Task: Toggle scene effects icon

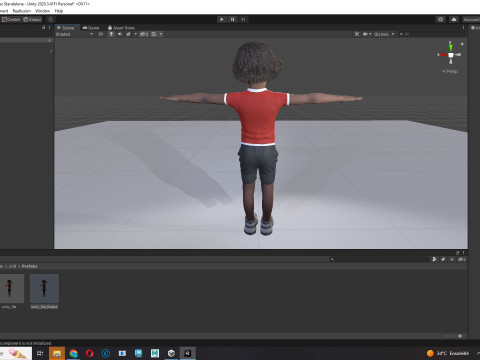Action: coord(128,34)
